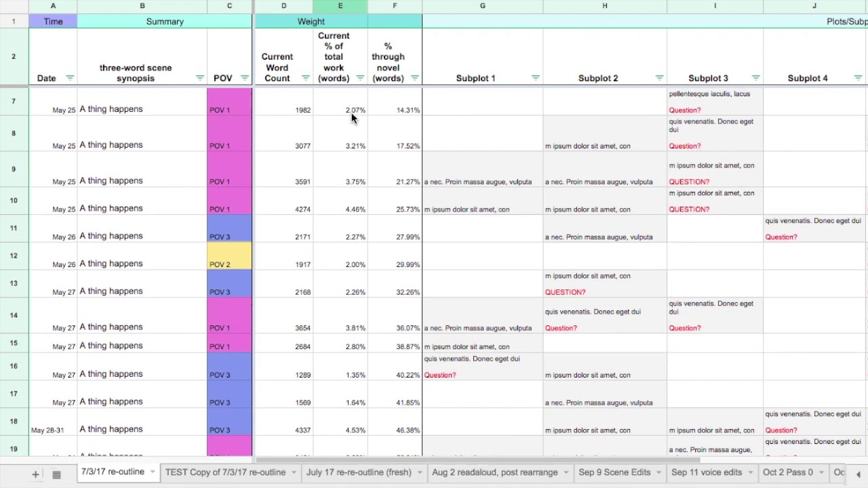Switch to July 17 re-re-outline (fresh) sheet

(359, 472)
